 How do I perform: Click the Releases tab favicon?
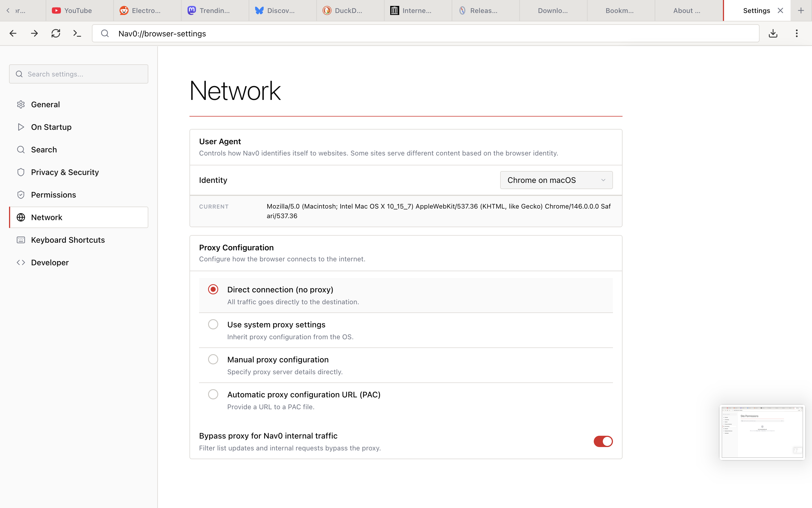pos(462,10)
